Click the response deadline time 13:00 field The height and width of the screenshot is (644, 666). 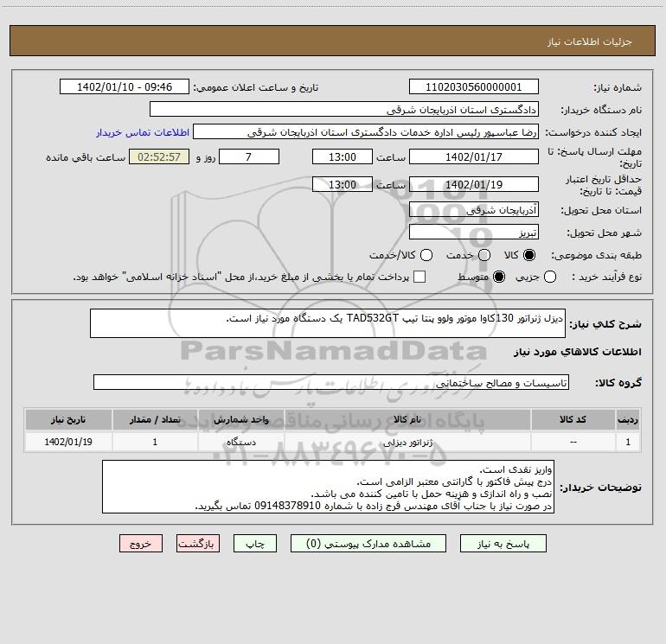pos(343,156)
